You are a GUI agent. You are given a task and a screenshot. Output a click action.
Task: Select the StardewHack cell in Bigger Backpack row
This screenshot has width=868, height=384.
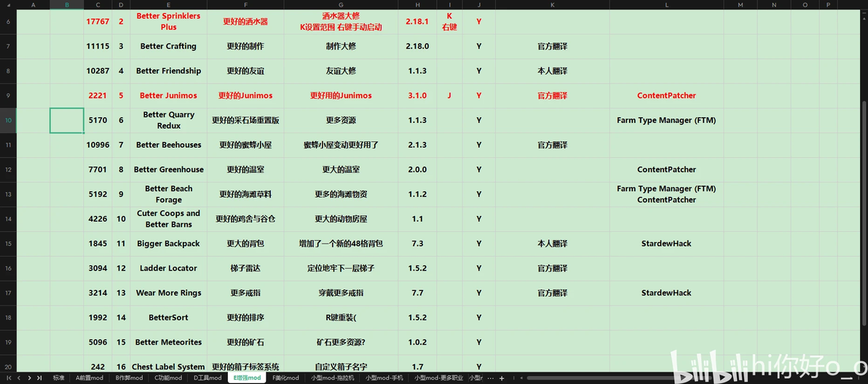[666, 244]
